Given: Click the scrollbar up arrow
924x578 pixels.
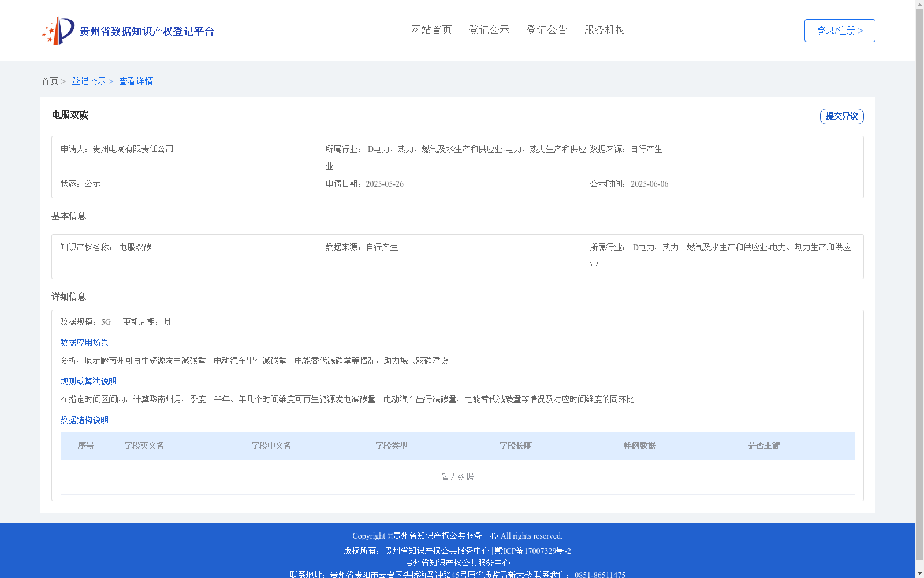Looking at the screenshot, I should click(x=919, y=4).
